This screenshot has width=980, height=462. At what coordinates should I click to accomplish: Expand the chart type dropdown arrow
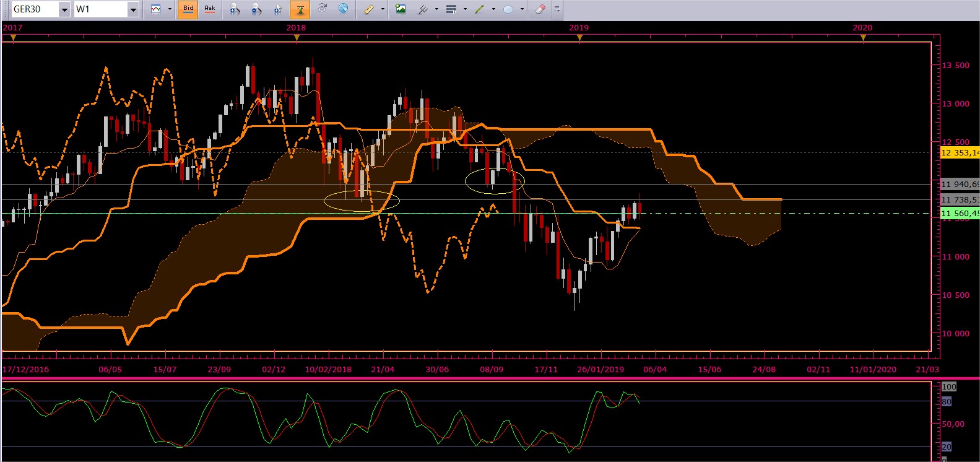pos(170,9)
